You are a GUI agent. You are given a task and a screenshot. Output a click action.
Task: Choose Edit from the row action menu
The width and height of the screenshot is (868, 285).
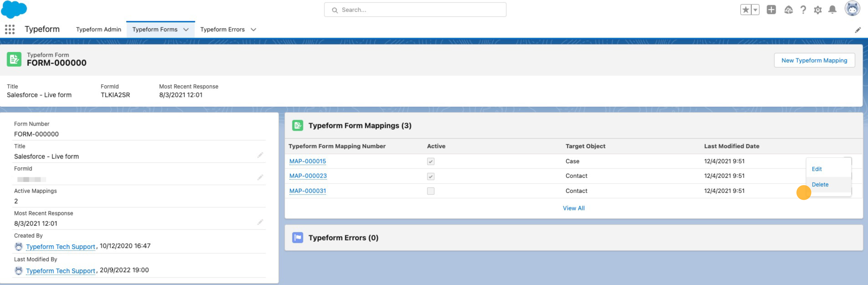[x=817, y=169]
